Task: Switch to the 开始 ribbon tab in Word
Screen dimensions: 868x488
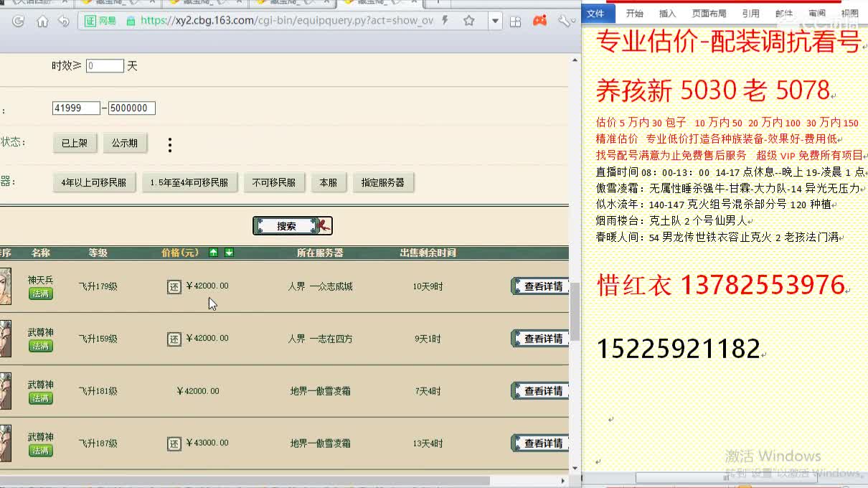Action: tap(635, 13)
